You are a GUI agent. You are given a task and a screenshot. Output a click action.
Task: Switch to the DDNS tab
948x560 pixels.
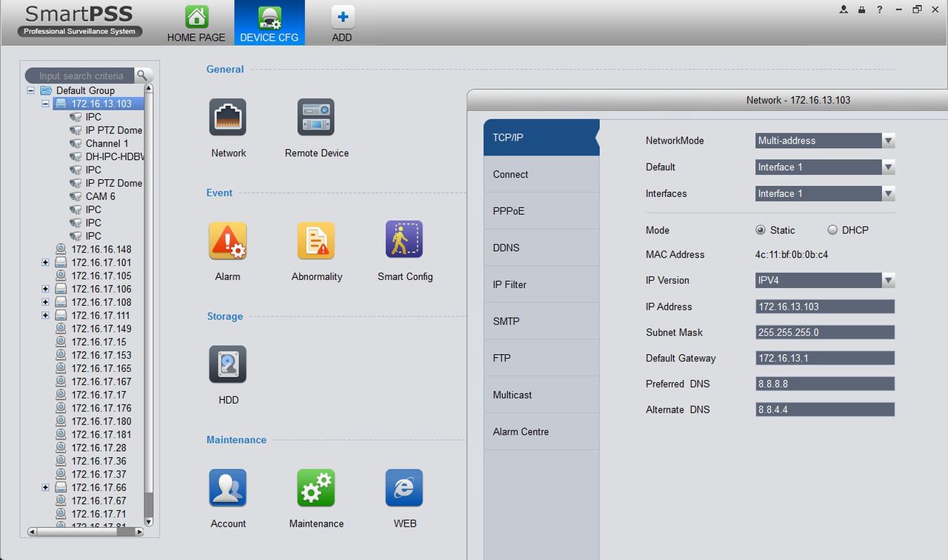tap(541, 247)
